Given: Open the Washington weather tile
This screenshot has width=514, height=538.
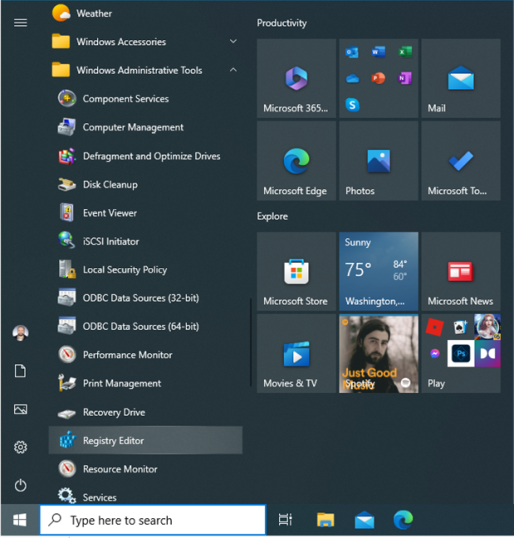Looking at the screenshot, I should click(379, 271).
